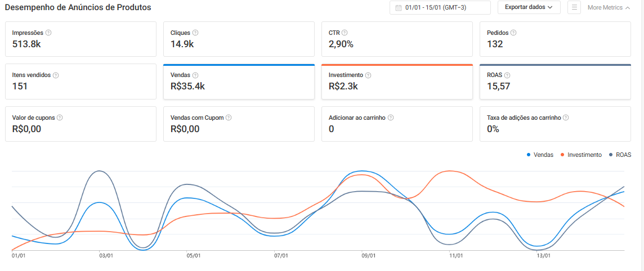Toggle the Pedidos metric card
Viewport: 644px width, 271px height.
tap(555, 39)
